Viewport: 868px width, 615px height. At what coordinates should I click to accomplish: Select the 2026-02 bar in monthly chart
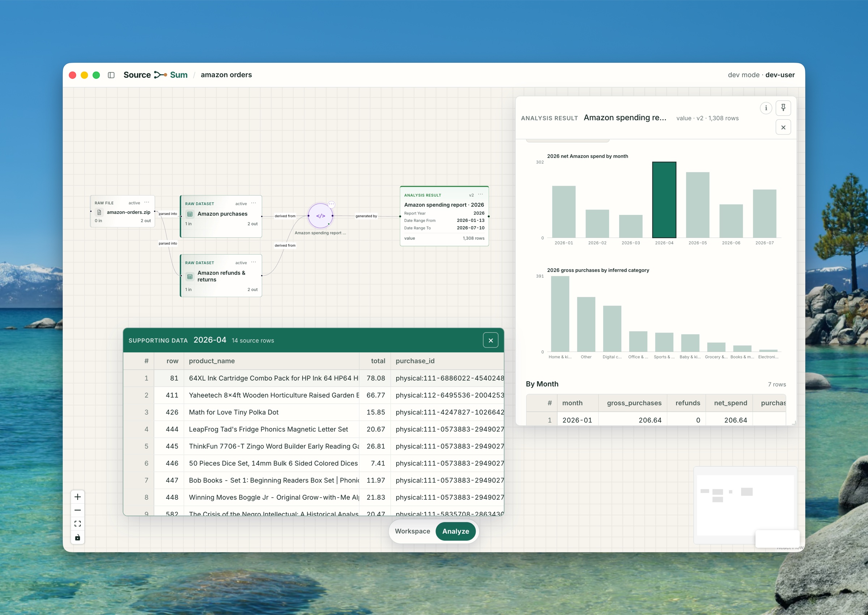[597, 224]
